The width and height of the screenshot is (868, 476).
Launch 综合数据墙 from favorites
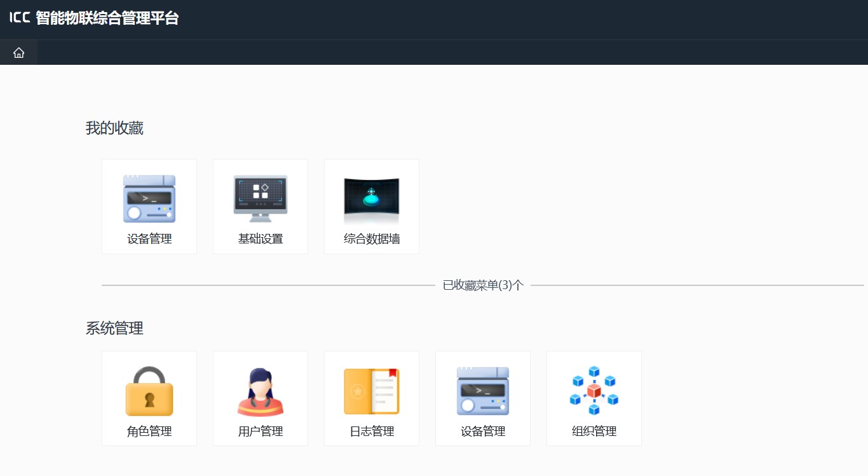pyautogui.click(x=372, y=207)
